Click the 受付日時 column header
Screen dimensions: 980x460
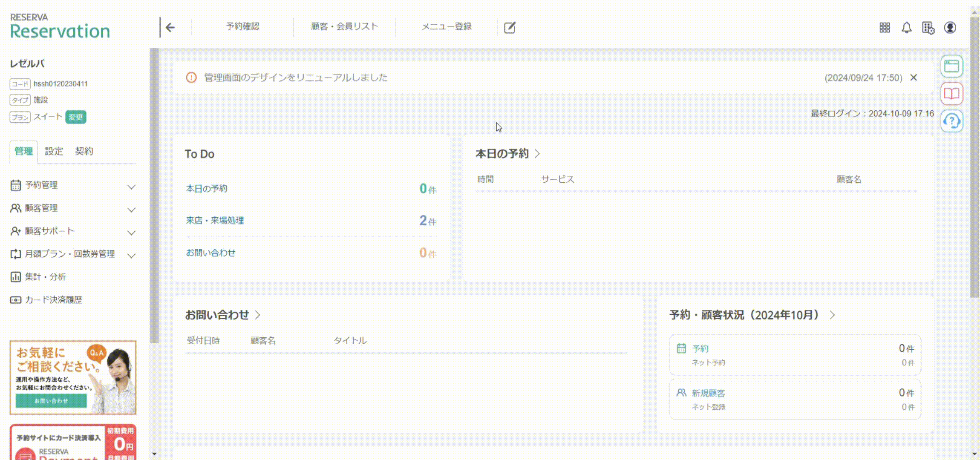point(203,340)
